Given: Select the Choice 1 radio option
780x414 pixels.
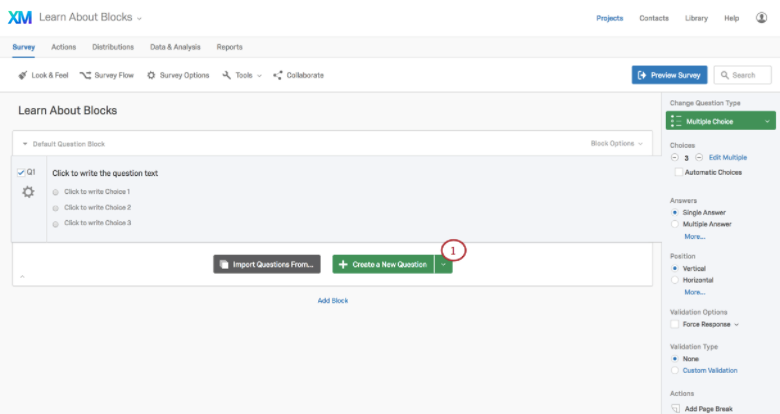Looking at the screenshot, I should point(55,192).
